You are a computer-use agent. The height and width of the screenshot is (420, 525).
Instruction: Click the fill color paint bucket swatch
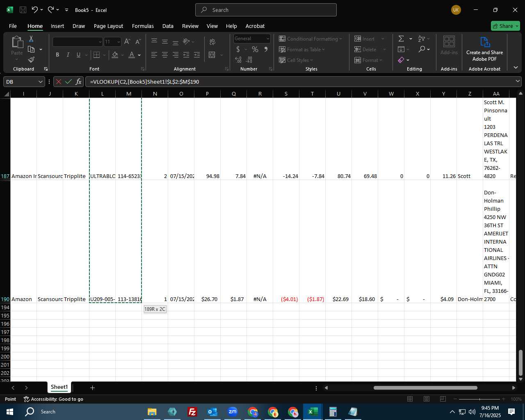point(115,55)
